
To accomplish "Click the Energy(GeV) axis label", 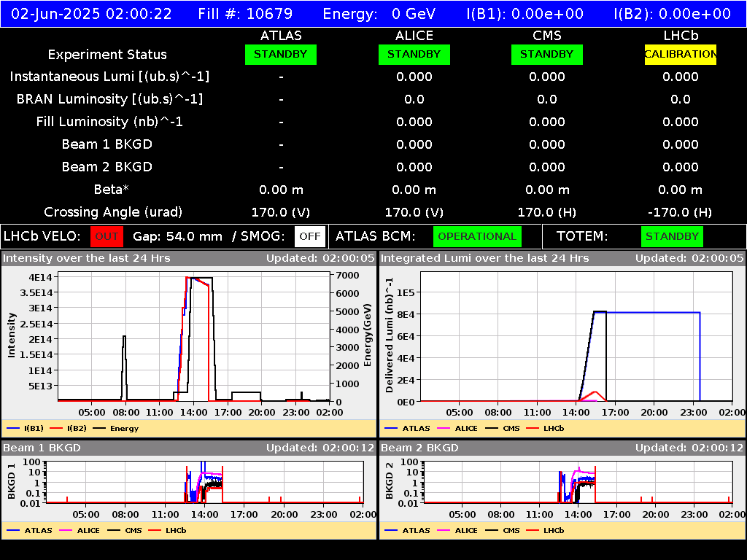I will (368, 335).
